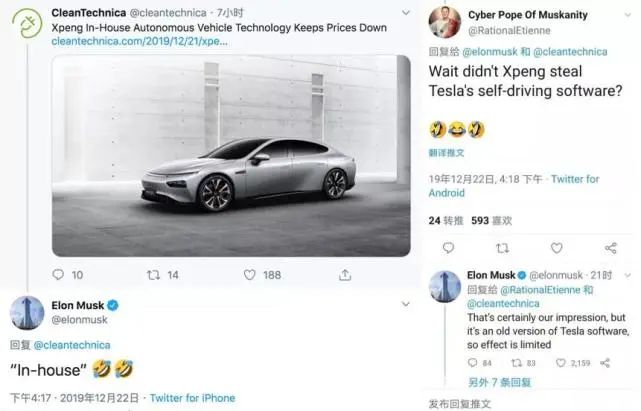Retweet Cyber Pope Of Muskanity's tweet
The width and height of the screenshot is (641, 411).
pos(502,248)
